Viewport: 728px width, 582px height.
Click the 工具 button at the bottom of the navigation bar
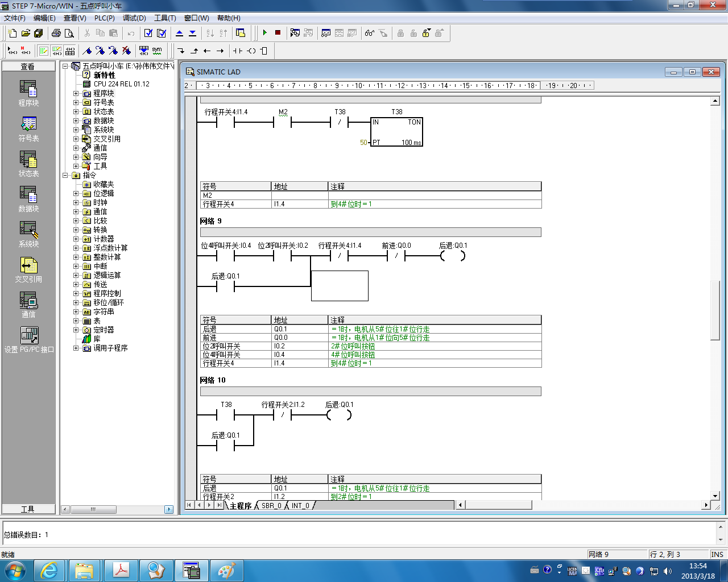tap(28, 509)
